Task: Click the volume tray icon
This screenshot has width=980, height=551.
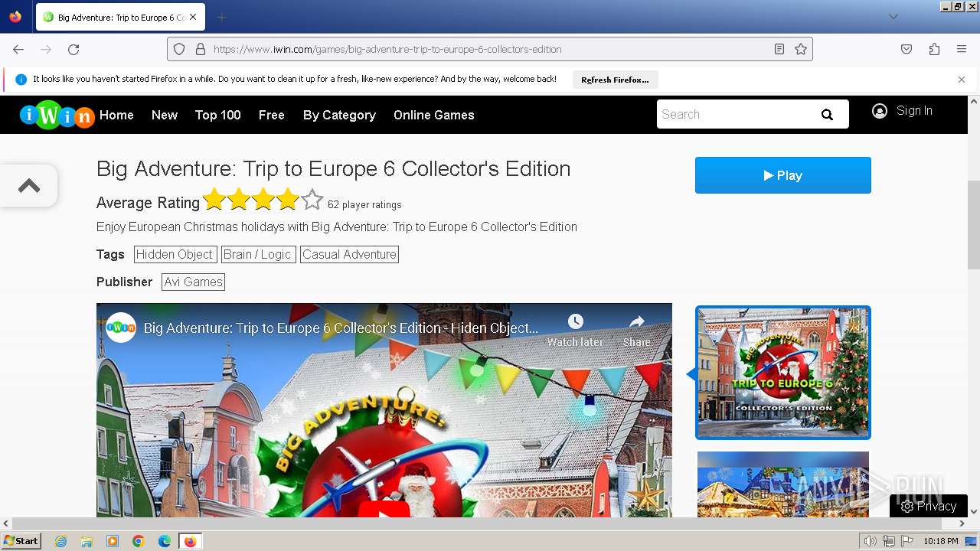Action: (871, 541)
